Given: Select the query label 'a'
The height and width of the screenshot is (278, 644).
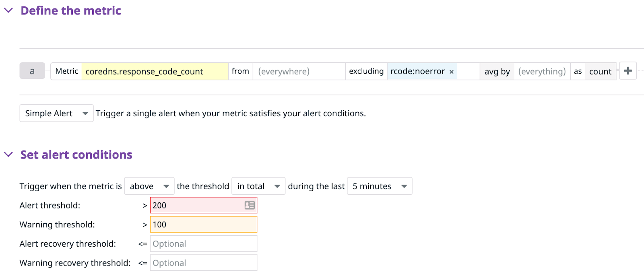Looking at the screenshot, I should (32, 71).
